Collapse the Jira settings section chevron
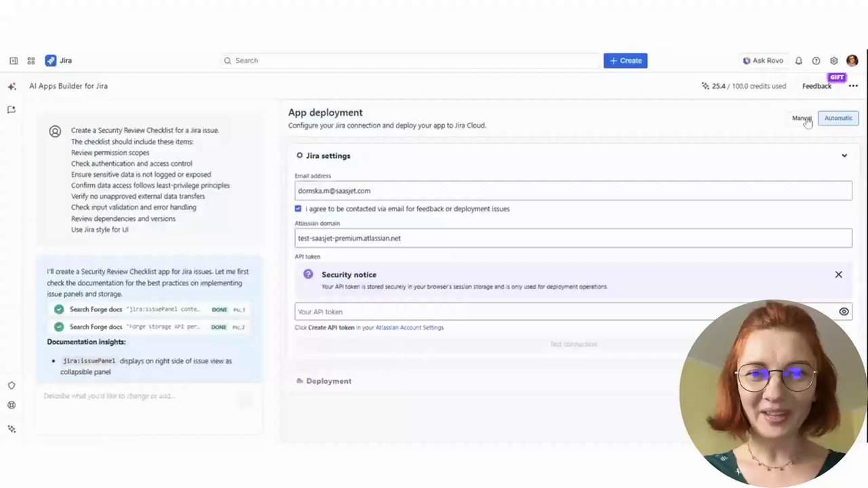 [844, 156]
